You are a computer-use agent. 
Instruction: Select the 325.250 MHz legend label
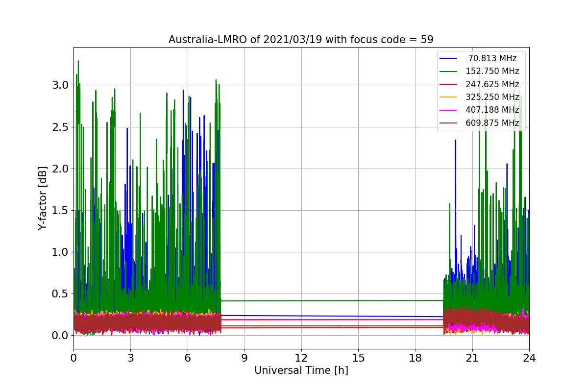(x=492, y=97)
